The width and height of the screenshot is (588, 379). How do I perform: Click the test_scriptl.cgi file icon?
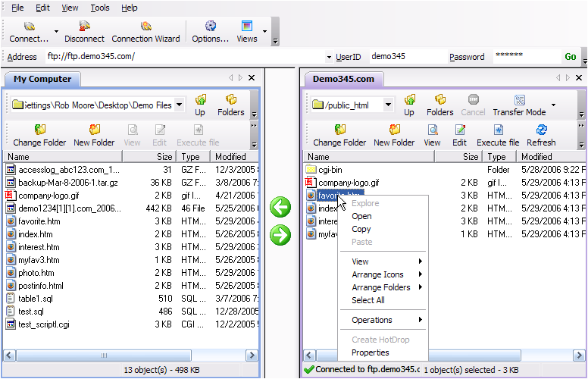click(x=11, y=324)
